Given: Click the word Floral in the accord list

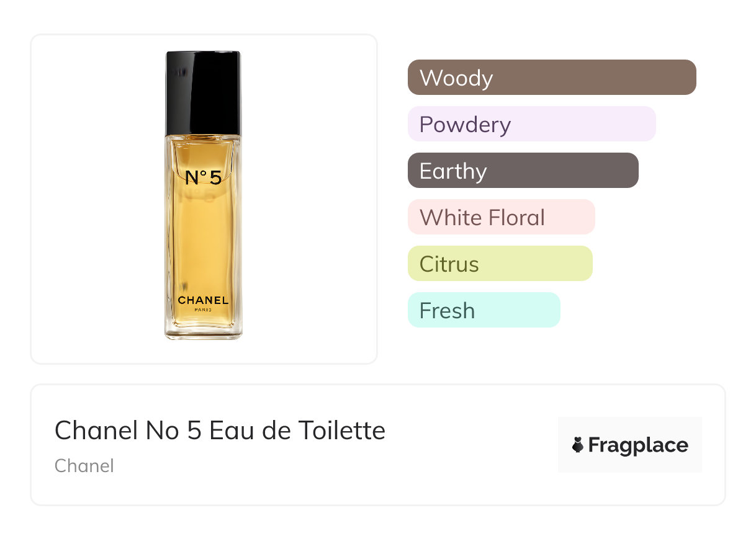Looking at the screenshot, I should tap(516, 217).
